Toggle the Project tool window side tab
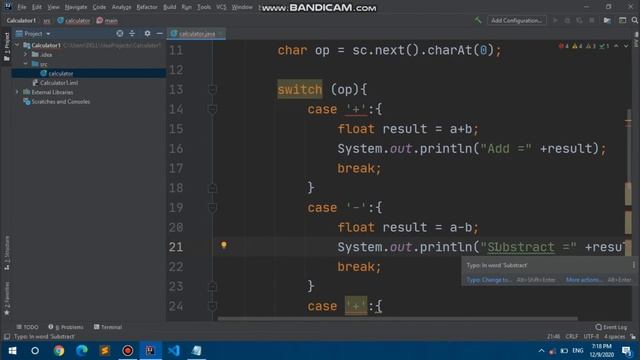The image size is (640, 360). [x=7, y=47]
